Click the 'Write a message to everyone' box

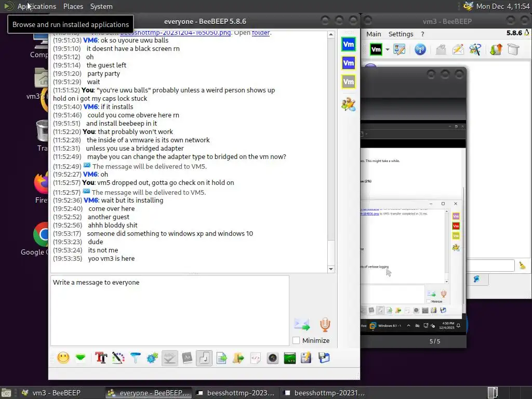tap(170, 311)
